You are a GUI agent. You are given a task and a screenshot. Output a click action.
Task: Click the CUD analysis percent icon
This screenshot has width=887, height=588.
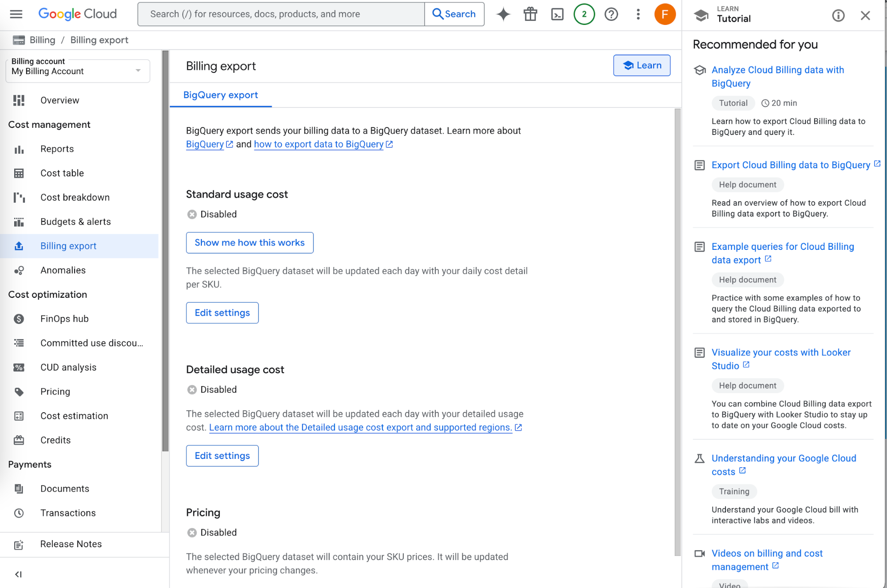(x=19, y=367)
